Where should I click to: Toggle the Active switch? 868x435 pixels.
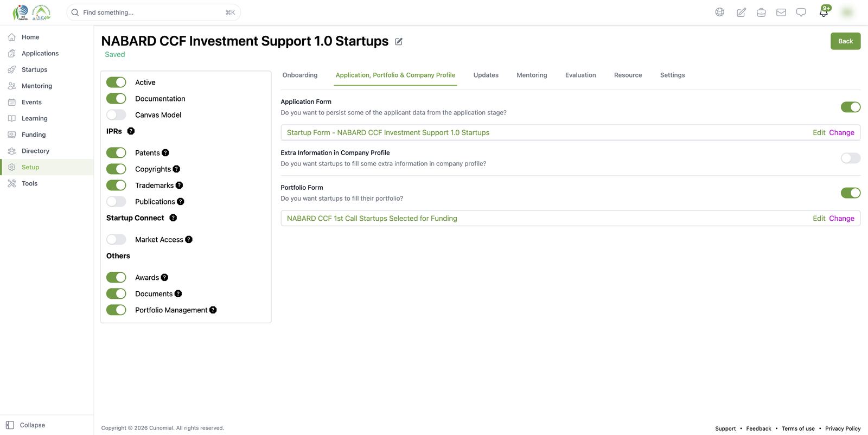point(116,82)
